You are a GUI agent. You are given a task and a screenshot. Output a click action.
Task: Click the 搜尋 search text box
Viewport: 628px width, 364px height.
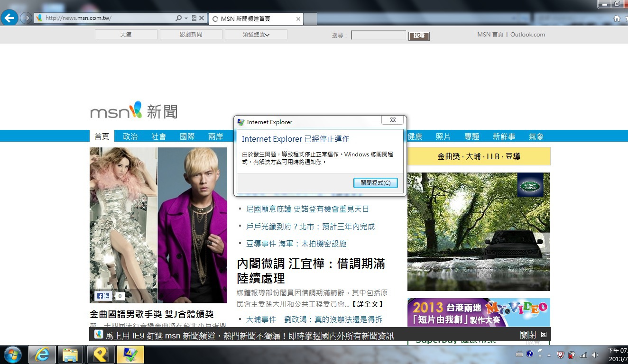click(379, 36)
